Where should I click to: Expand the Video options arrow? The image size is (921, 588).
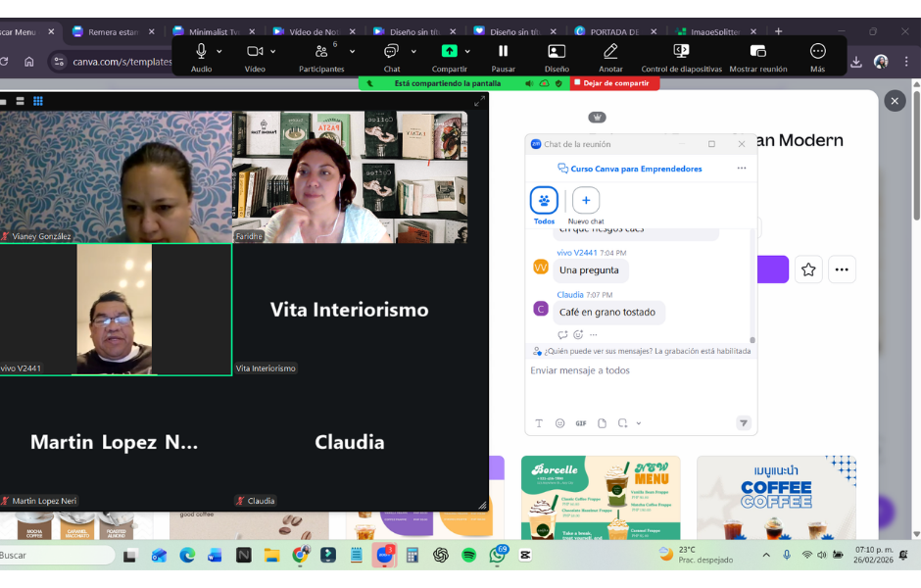[273, 52]
